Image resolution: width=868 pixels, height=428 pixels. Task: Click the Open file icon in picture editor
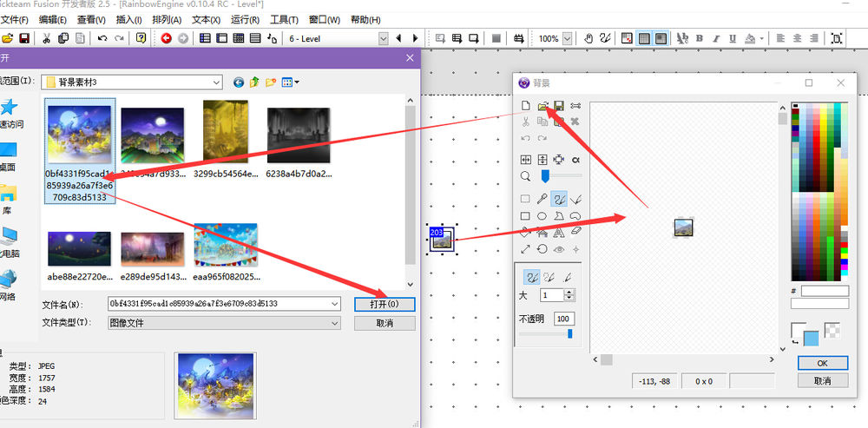542,106
